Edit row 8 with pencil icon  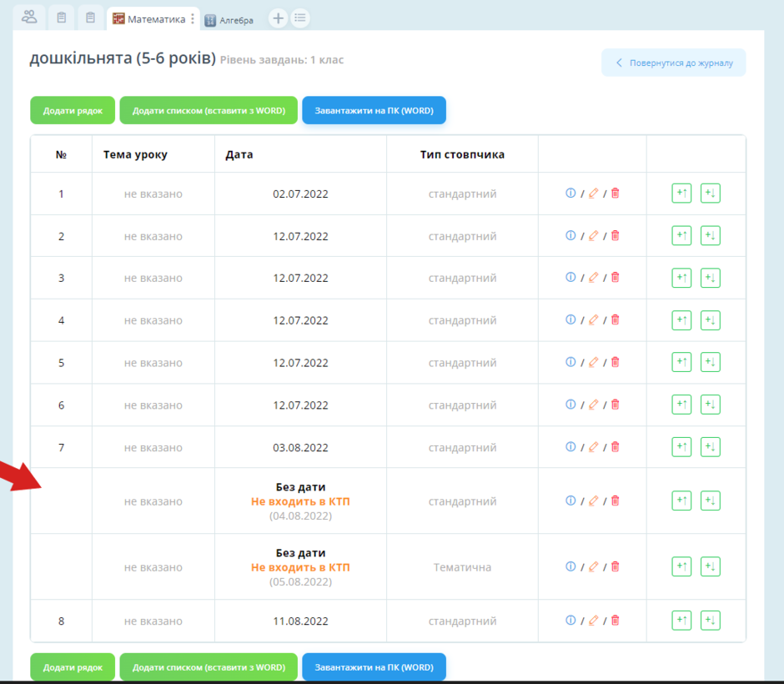(594, 621)
